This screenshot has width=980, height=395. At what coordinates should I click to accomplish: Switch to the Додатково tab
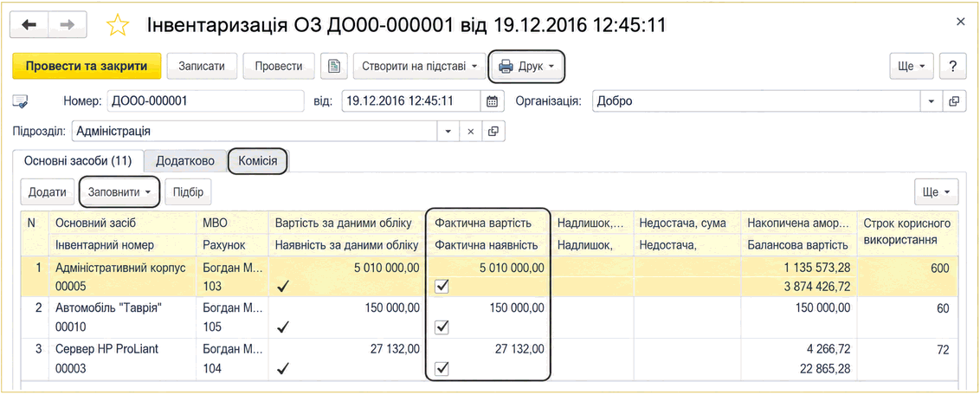coord(185,160)
